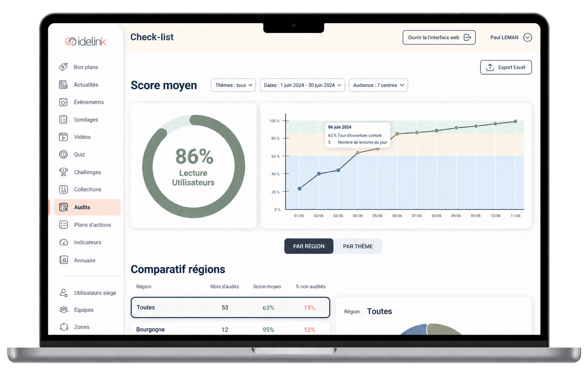Open the Équipes team icon

[63, 310]
